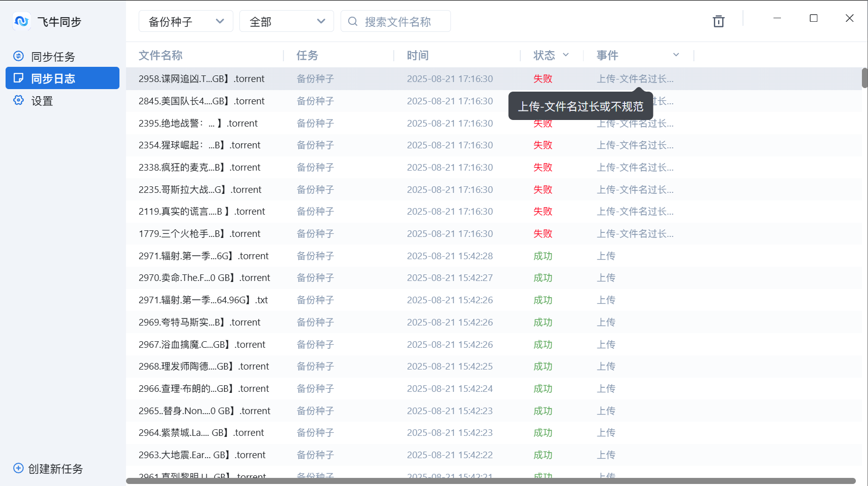Click the 任务 column header
Screen dimensions: 868x486
307,55
